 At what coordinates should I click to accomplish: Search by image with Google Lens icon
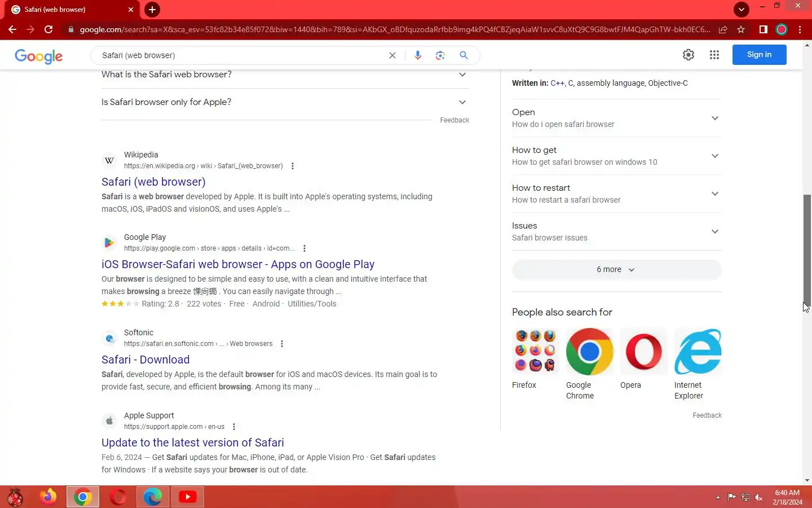coord(440,55)
